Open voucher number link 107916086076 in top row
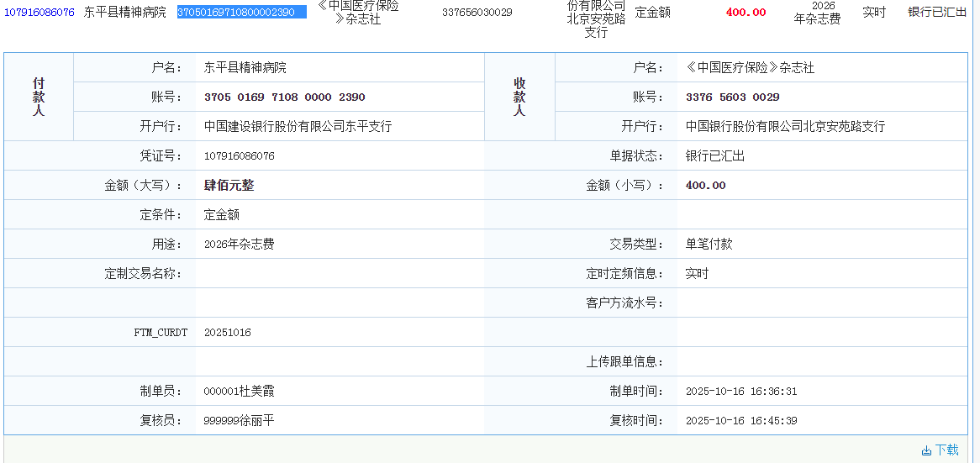Image resolution: width=980 pixels, height=463 pixels. pos(40,13)
